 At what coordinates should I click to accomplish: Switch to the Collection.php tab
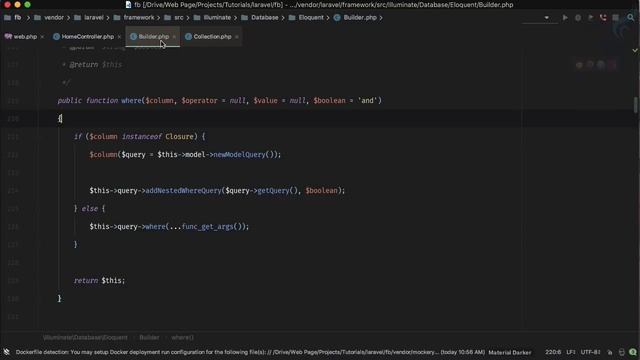[212, 36]
